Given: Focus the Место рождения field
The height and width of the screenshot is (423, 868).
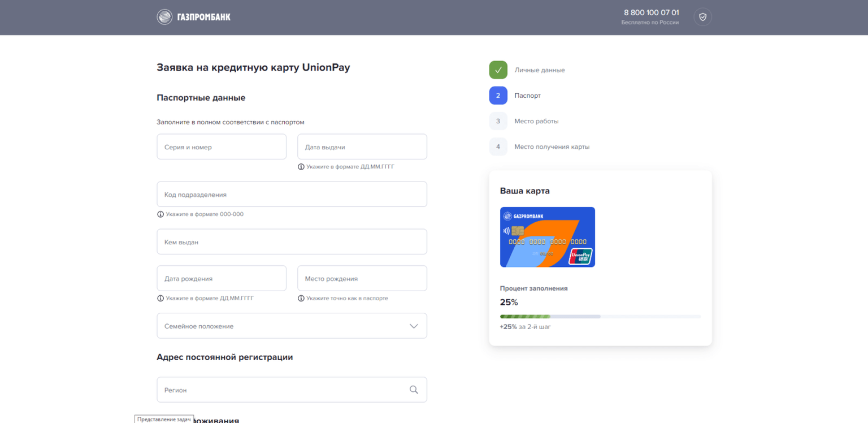Looking at the screenshot, I should [362, 278].
